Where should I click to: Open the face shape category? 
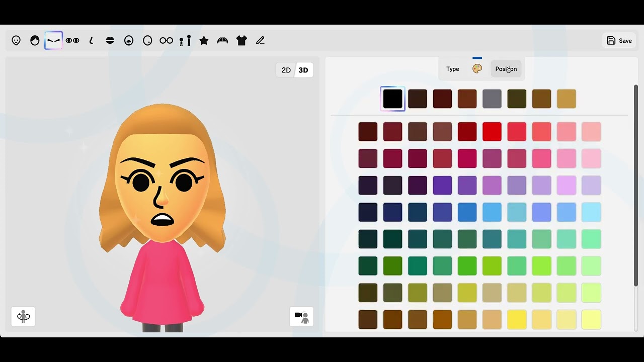pyautogui.click(x=16, y=41)
